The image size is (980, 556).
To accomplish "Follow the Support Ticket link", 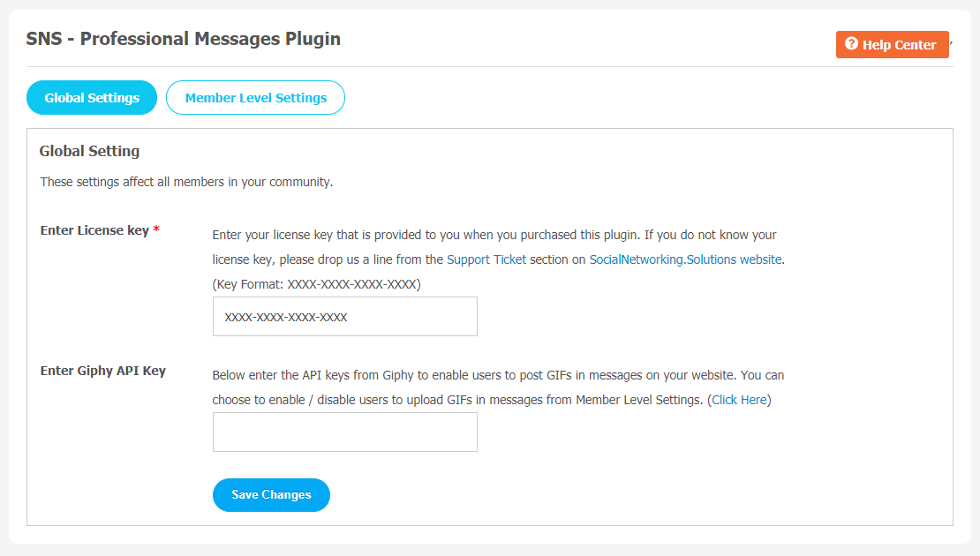I will point(486,259).
